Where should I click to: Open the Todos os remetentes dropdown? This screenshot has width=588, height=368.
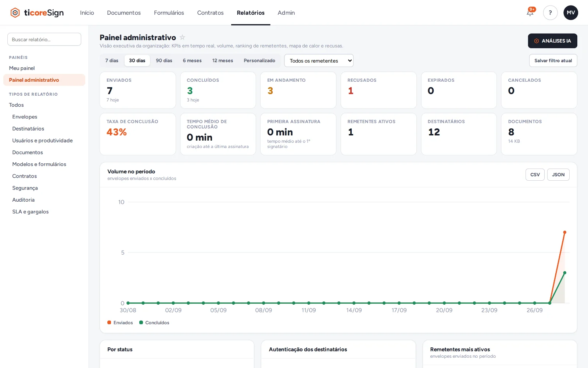[x=319, y=61]
